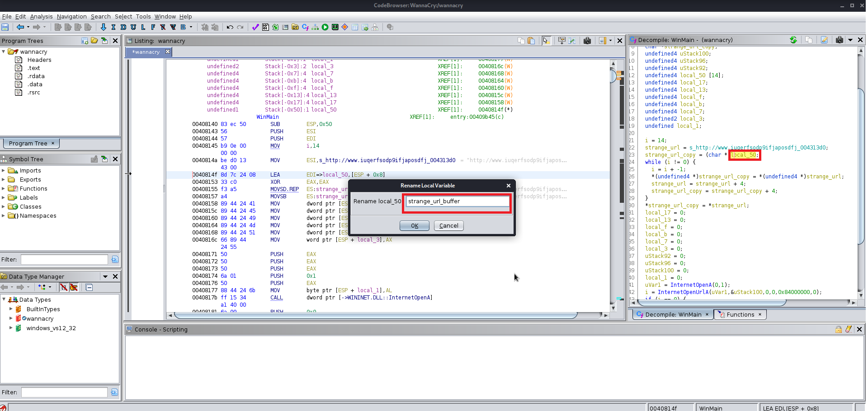Re-decompile using the green refresh icon
This screenshot has height=411, width=868.
793,40
